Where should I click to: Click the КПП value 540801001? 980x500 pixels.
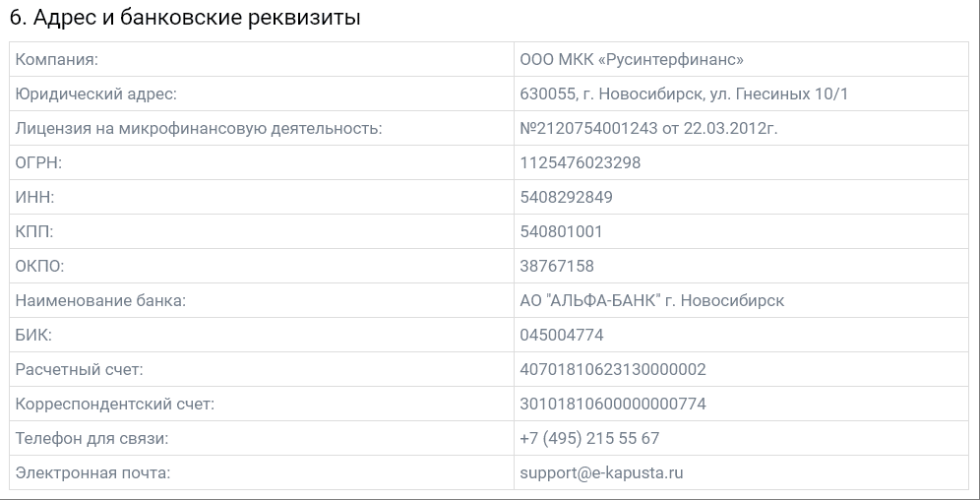point(561,232)
